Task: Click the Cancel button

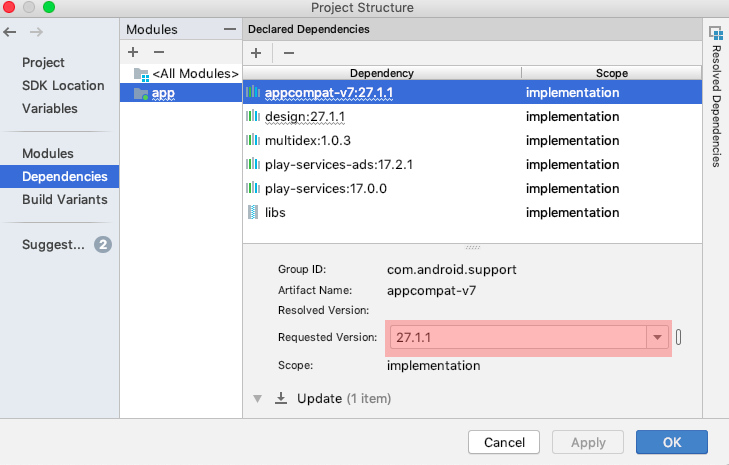Action: tap(504, 442)
